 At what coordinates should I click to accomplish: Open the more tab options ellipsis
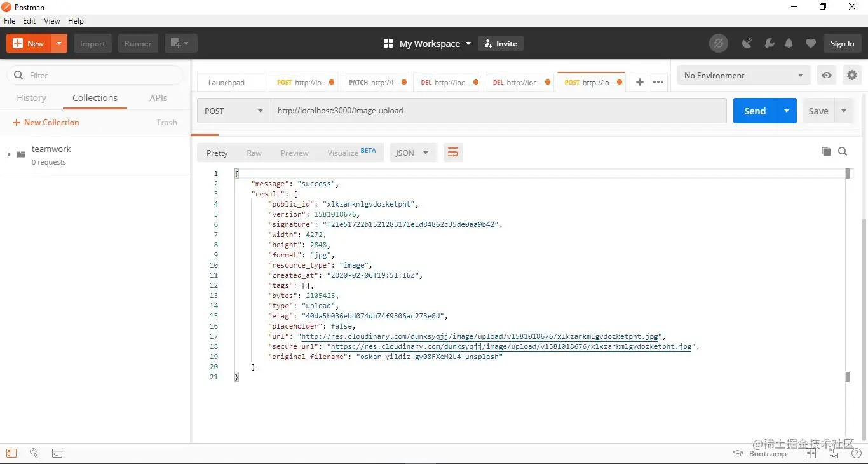pyautogui.click(x=658, y=82)
